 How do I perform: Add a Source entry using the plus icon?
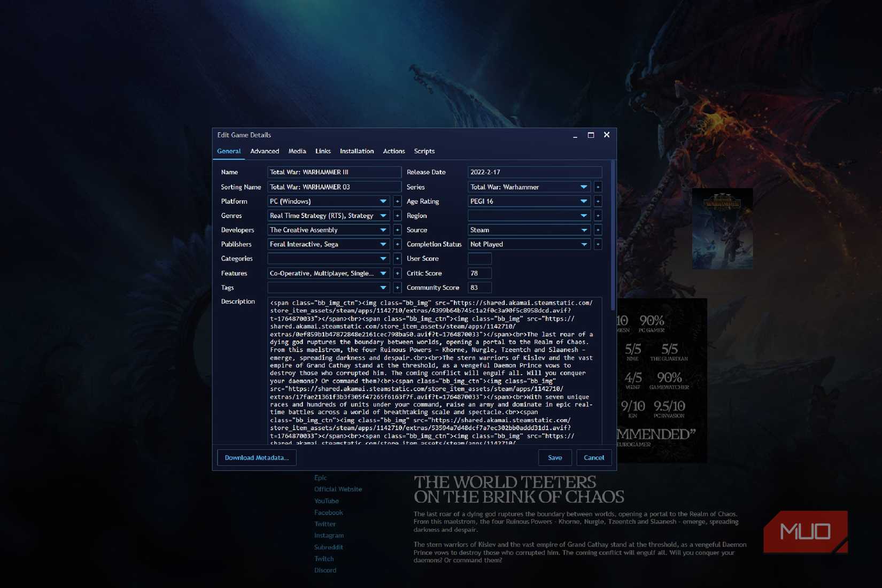pyautogui.click(x=598, y=230)
